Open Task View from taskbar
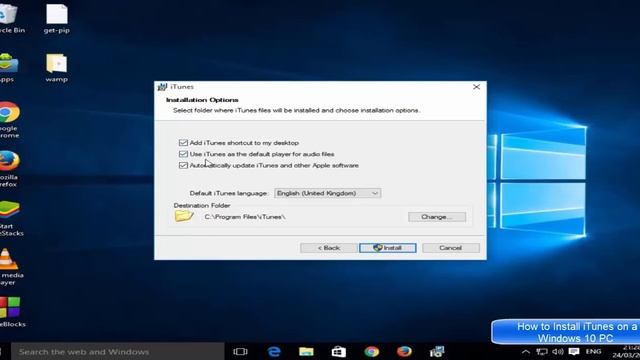Viewport: 640px width, 360px height. [x=240, y=351]
